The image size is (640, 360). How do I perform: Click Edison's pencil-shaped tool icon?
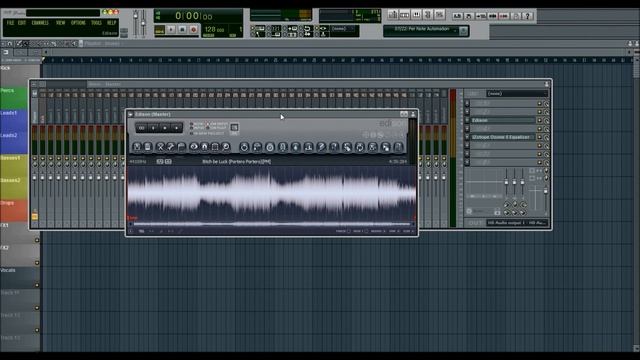(x=321, y=147)
